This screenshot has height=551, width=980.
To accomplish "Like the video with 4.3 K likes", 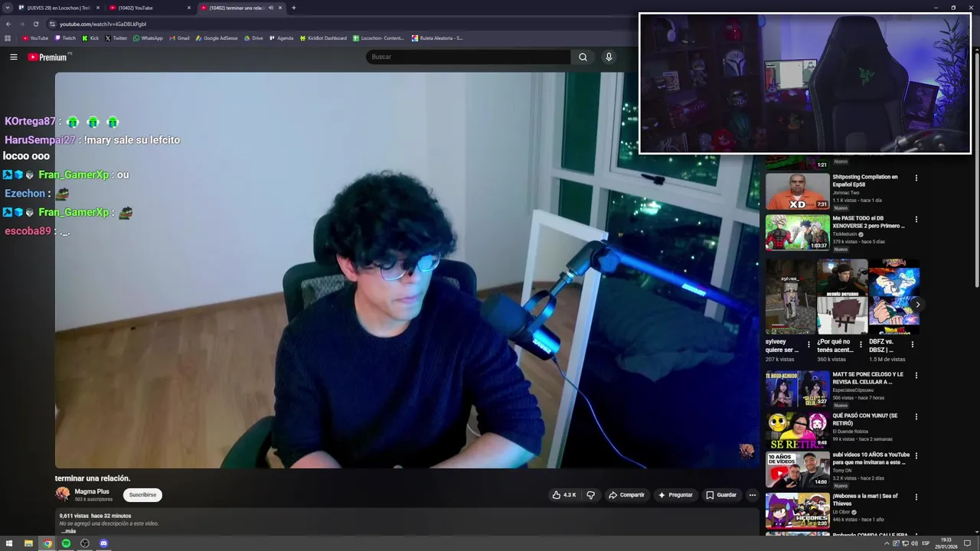I will 564,495.
